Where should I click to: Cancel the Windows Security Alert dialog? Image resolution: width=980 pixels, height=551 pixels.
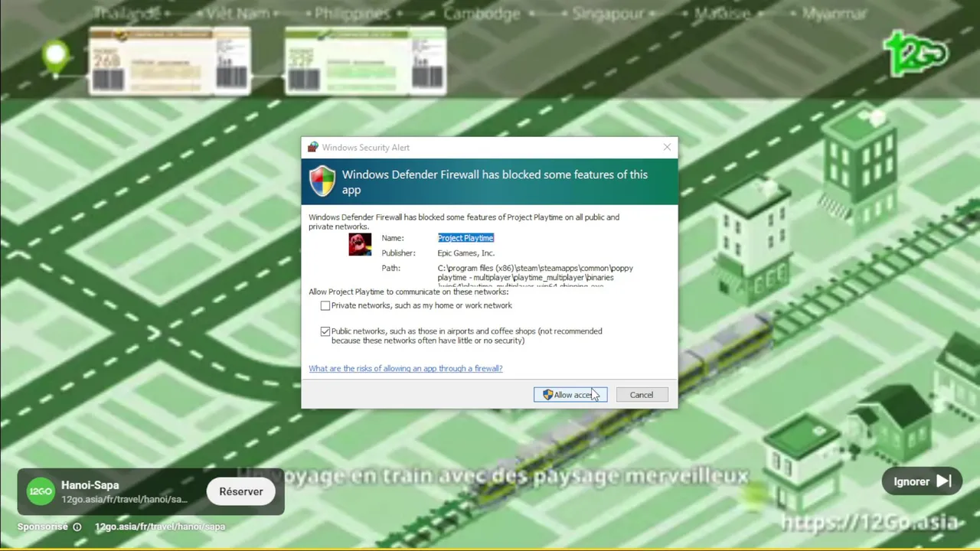coord(642,395)
